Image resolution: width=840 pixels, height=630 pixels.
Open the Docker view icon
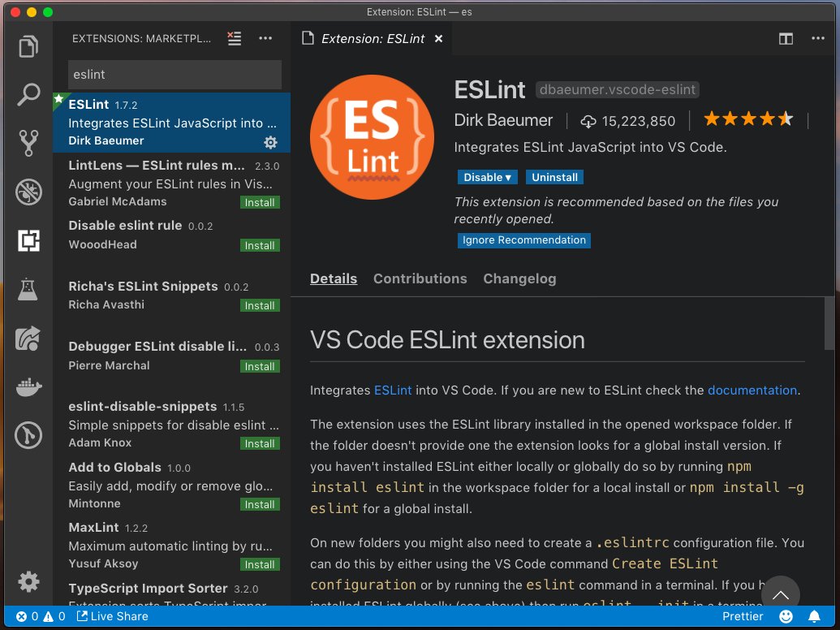click(x=28, y=386)
